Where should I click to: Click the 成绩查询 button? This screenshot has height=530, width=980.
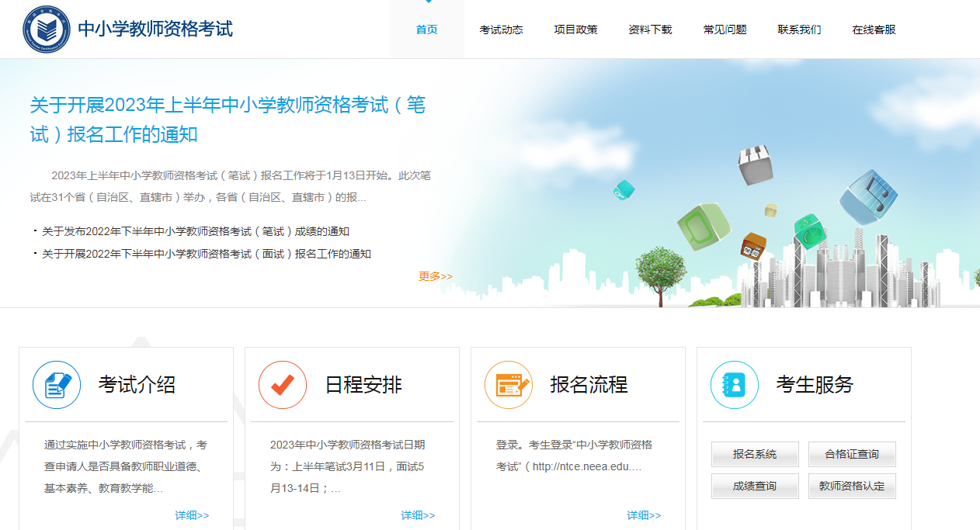pos(755,487)
